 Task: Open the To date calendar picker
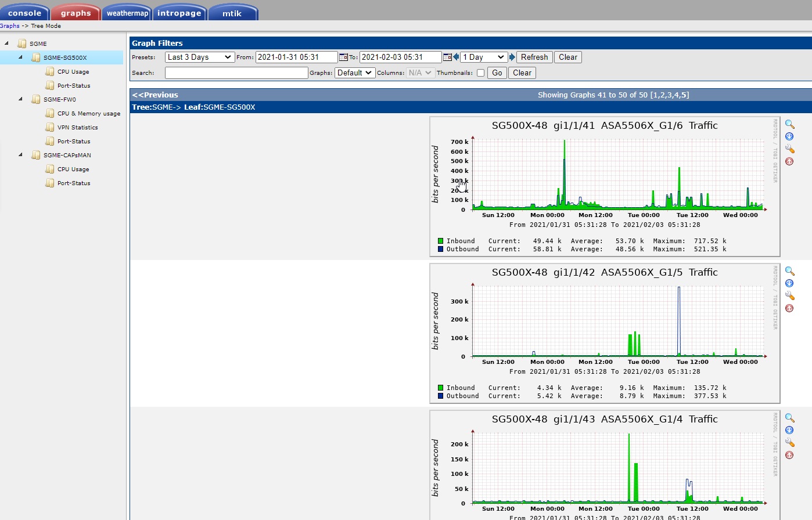click(447, 57)
